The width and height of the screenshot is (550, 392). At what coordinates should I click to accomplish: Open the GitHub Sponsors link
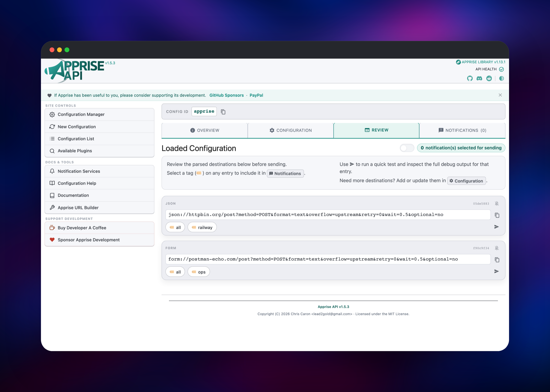point(226,95)
